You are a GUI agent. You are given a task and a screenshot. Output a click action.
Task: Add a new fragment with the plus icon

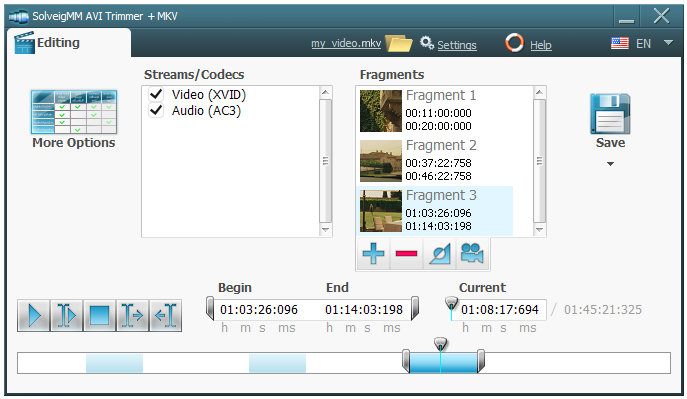373,254
